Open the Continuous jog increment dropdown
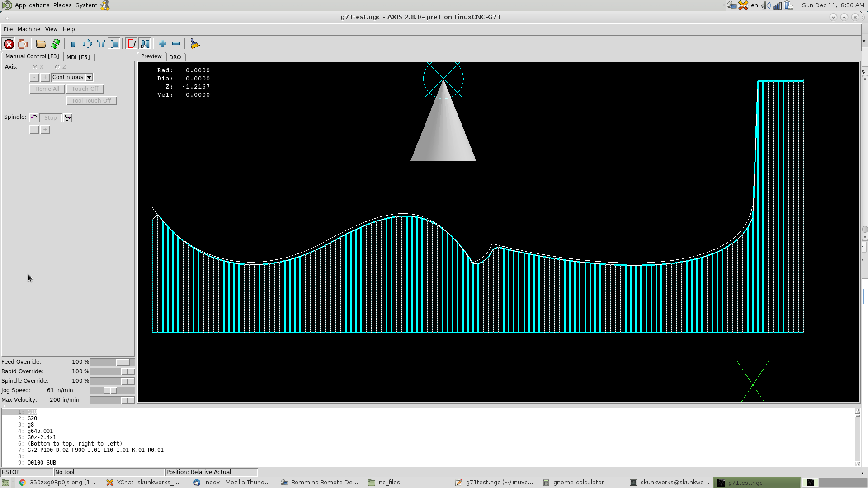Image resolution: width=868 pixels, height=488 pixels. 72,77
